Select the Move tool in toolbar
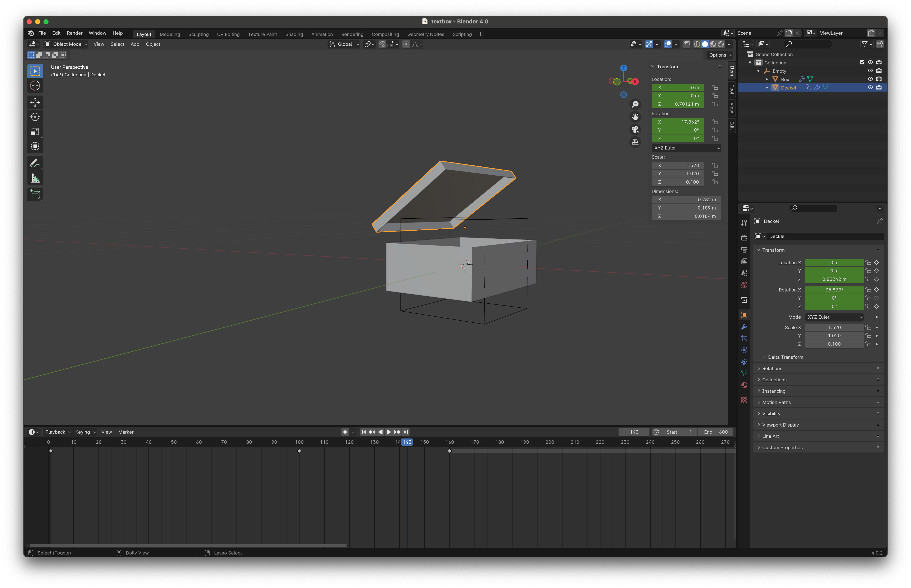Screen dimensions: 911x588 tap(35, 102)
